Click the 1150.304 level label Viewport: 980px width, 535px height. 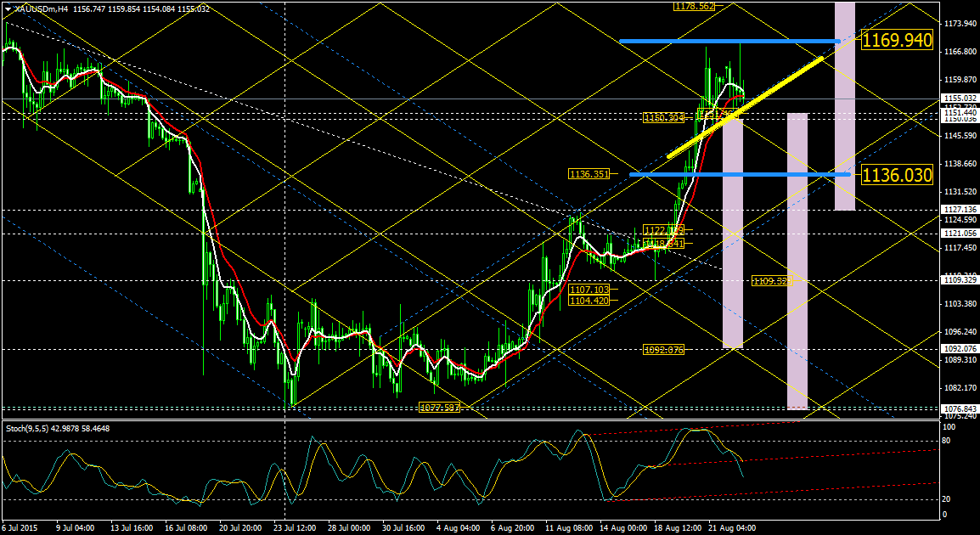pos(663,117)
